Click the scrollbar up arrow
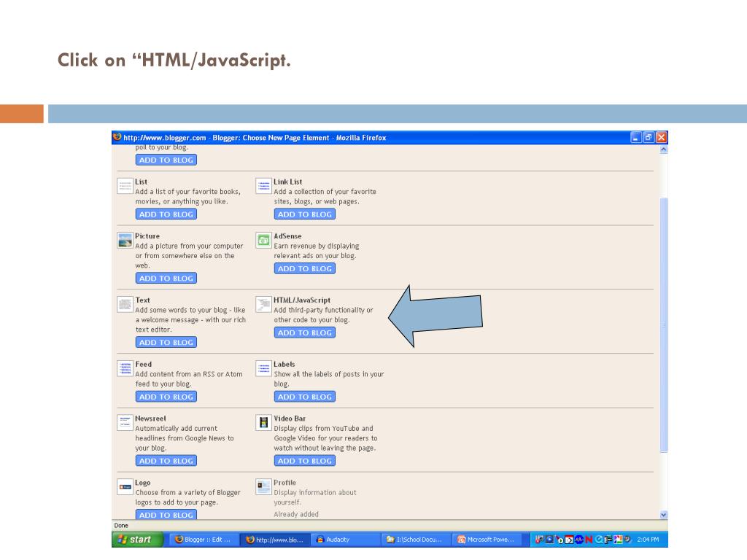747x560 pixels. 664,149
